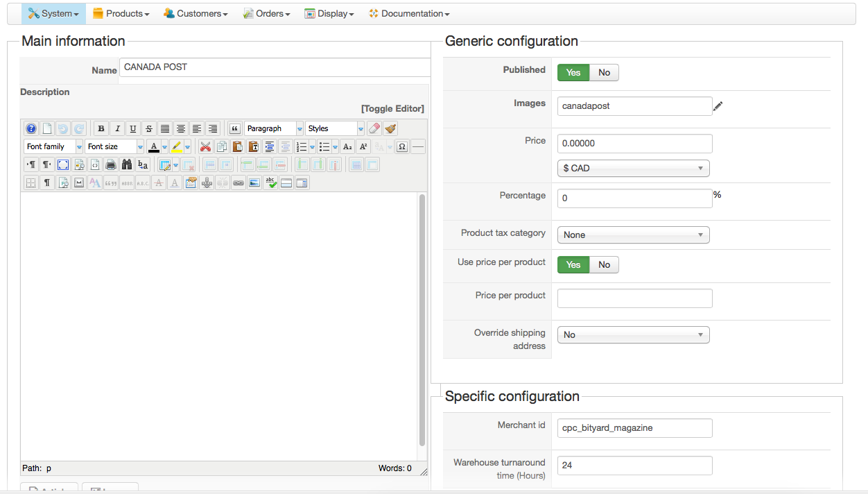This screenshot has width=868, height=494.
Task: Open the $ CAD currency dropdown
Action: 633,168
